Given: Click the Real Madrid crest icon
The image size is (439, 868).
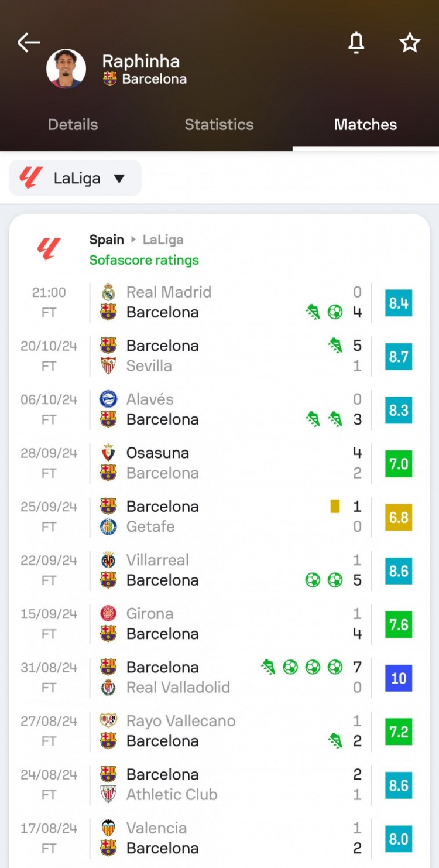Looking at the screenshot, I should [108, 292].
